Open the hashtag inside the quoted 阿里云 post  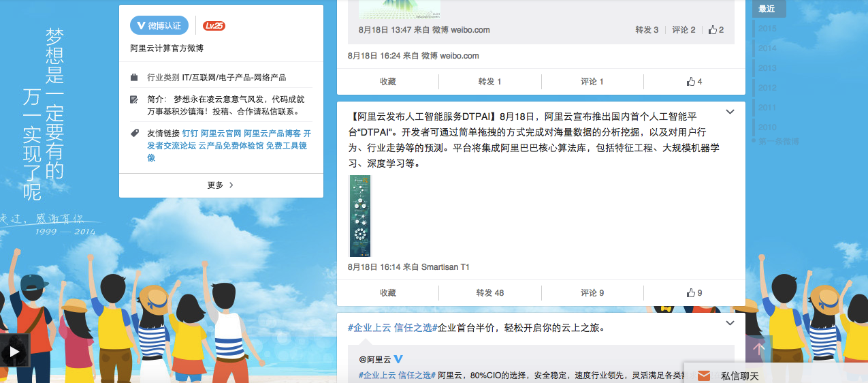pyautogui.click(x=397, y=375)
